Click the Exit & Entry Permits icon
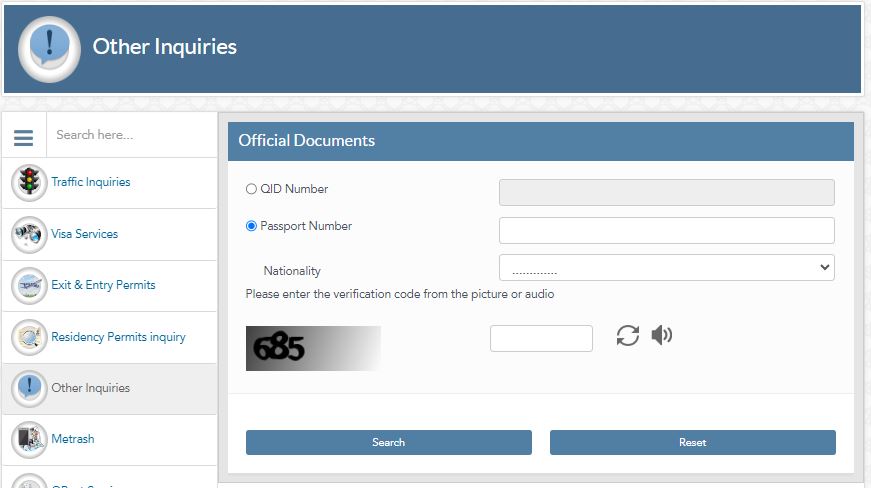The image size is (871, 488). pyautogui.click(x=29, y=286)
